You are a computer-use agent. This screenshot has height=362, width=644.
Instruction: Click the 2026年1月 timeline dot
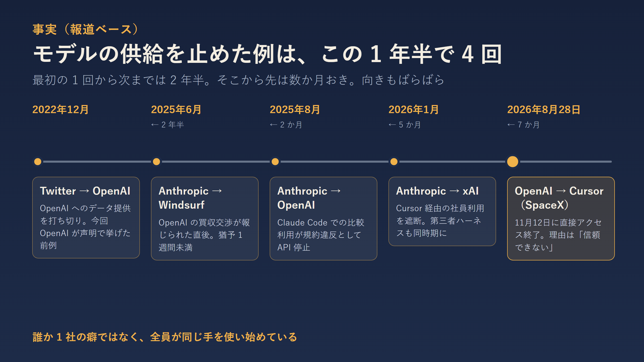[x=394, y=162]
